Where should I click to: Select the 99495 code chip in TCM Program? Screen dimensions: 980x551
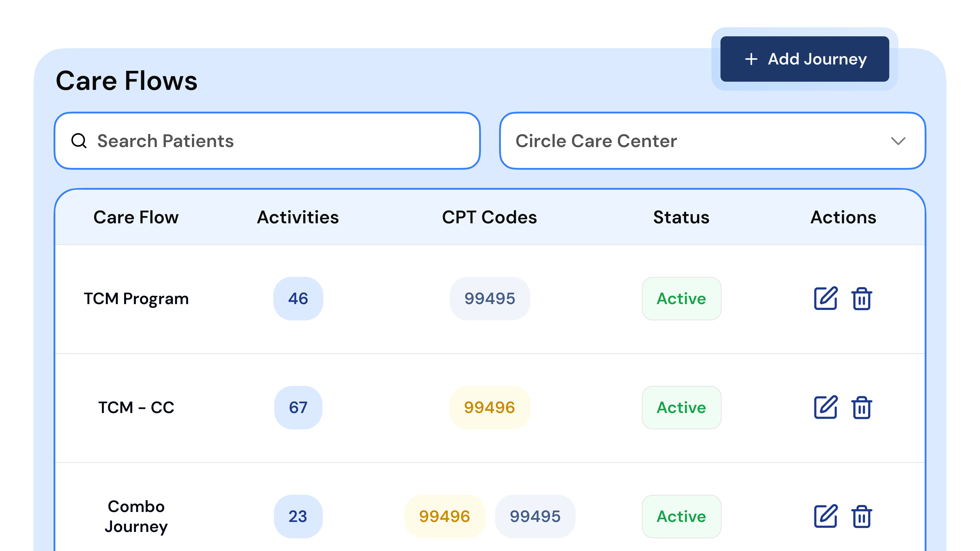point(490,299)
